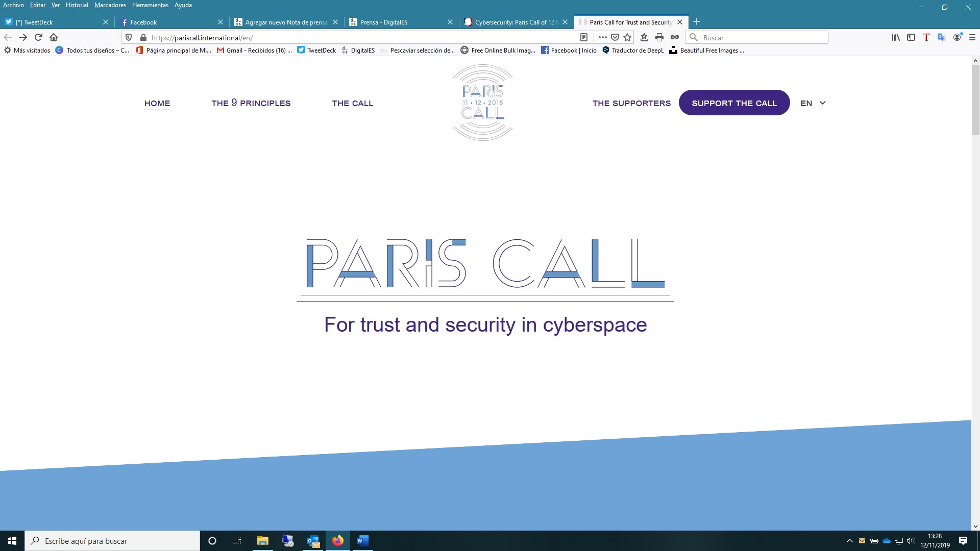Click the Paris Call circular logo

click(x=483, y=103)
